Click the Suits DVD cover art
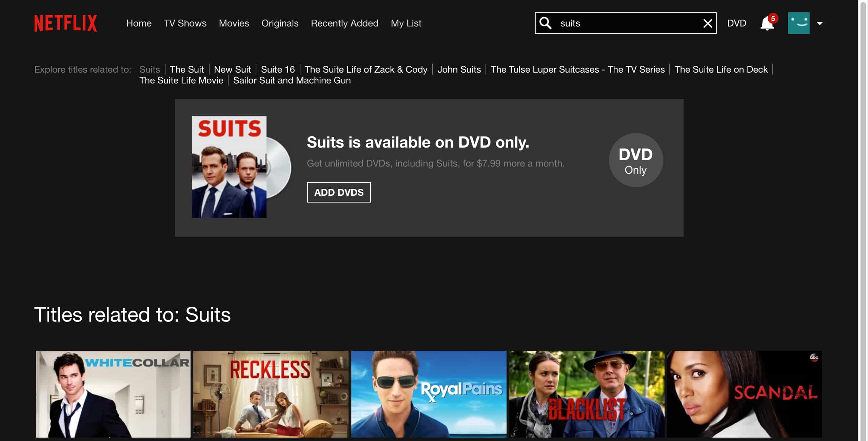 coord(229,167)
